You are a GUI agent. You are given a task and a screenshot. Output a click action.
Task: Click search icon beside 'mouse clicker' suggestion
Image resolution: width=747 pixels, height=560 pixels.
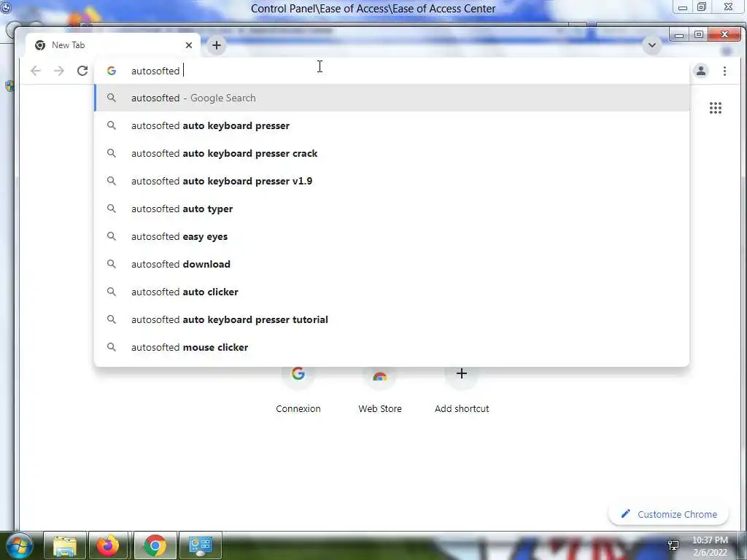112,346
